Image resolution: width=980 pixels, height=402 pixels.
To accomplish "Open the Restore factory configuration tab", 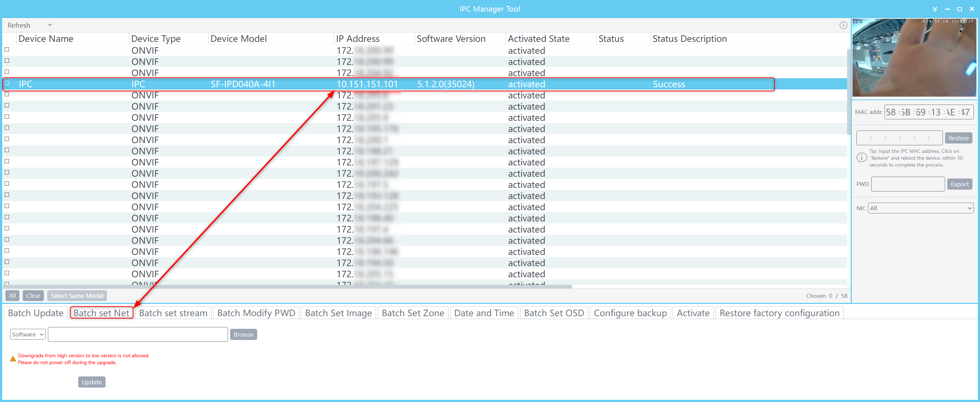I will [x=779, y=313].
